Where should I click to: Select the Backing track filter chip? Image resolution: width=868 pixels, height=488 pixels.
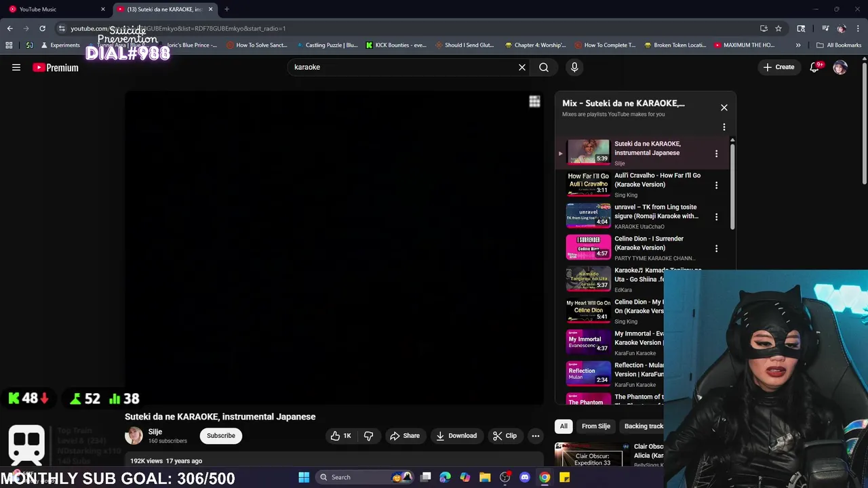pos(644,426)
